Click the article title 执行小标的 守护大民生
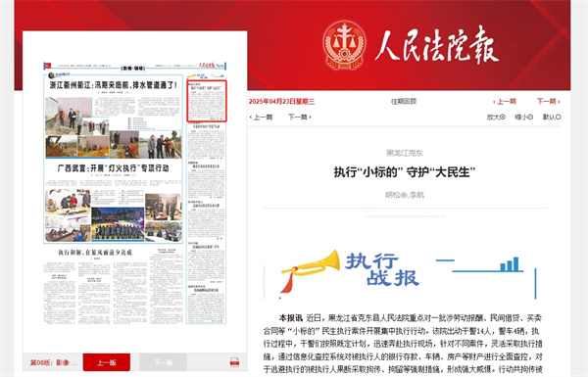Viewport: 588px width, 377px height. [x=405, y=172]
